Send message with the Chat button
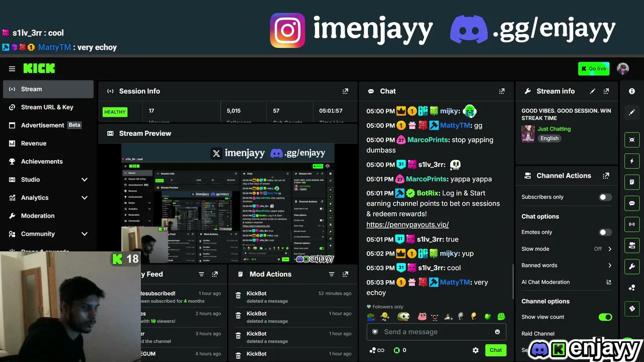 pos(496,350)
